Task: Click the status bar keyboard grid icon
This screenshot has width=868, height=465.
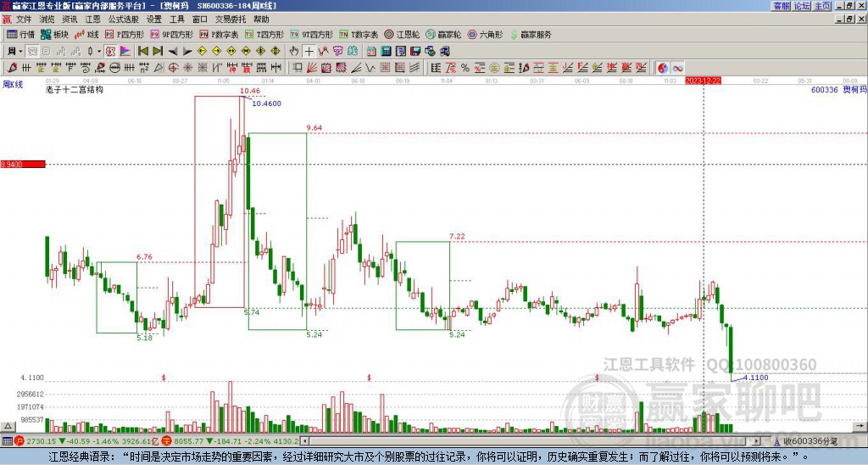Action: (7, 441)
